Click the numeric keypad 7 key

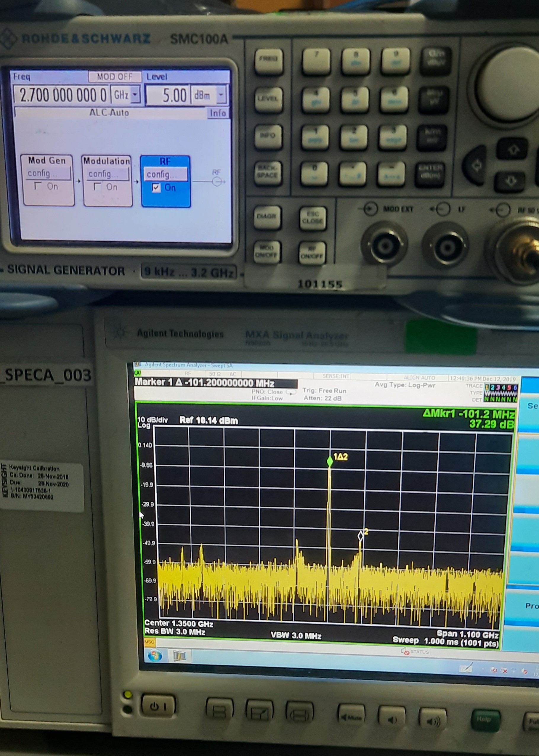click(x=316, y=61)
